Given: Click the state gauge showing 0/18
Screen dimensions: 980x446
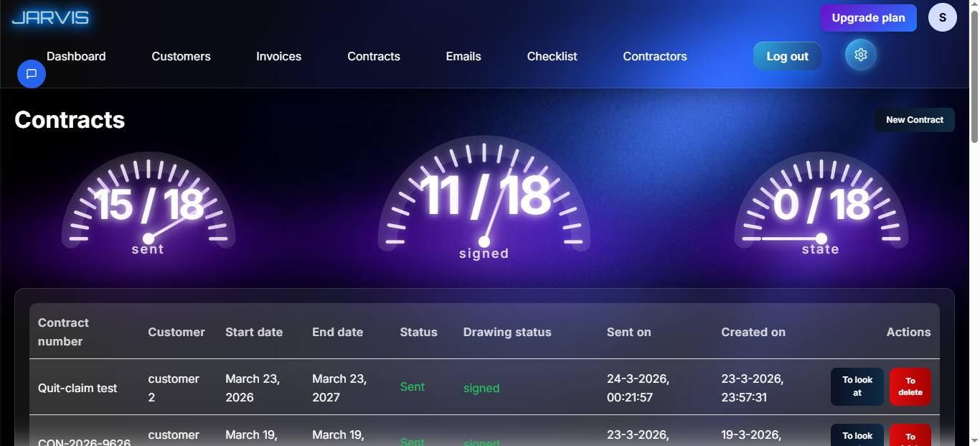Looking at the screenshot, I should click(821, 205).
